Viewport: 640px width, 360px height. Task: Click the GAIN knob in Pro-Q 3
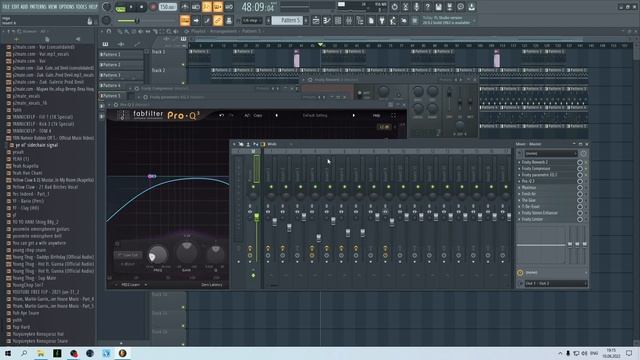click(x=187, y=252)
